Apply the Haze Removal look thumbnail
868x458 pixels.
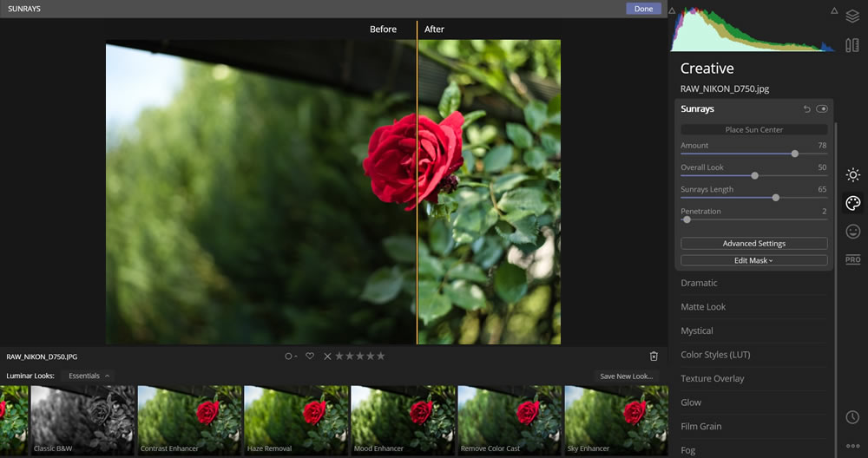[x=296, y=421]
